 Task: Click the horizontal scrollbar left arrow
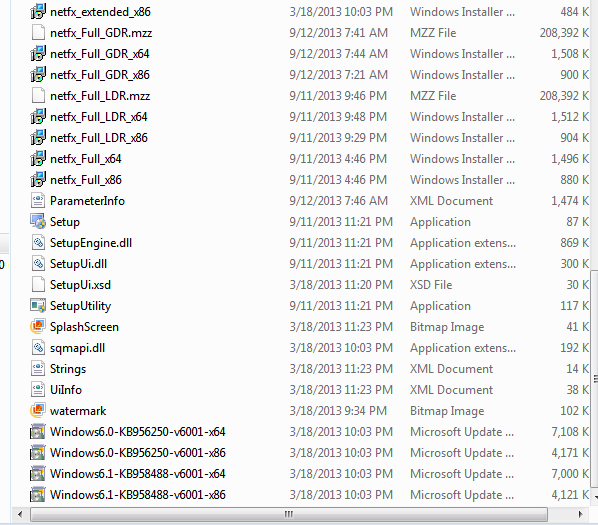click(x=20, y=514)
